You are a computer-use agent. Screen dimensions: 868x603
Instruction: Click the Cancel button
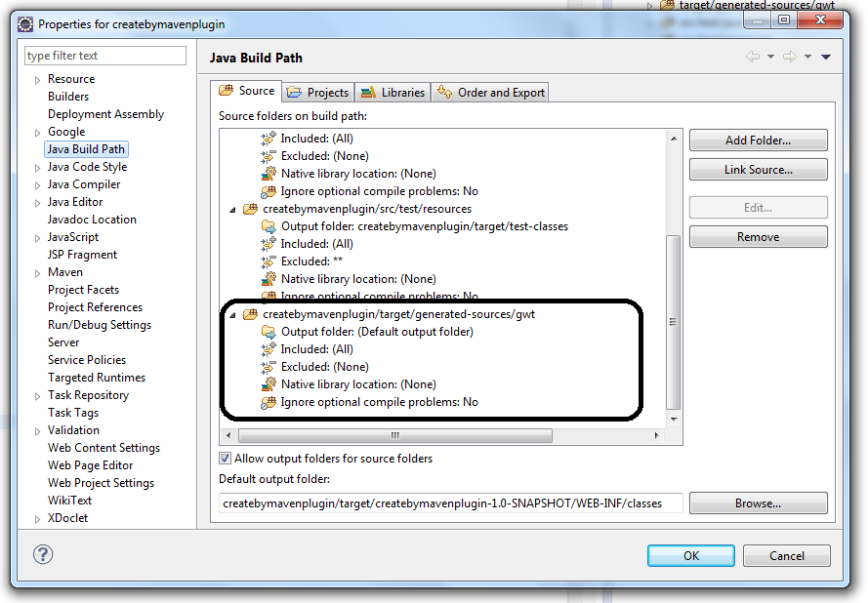786,555
